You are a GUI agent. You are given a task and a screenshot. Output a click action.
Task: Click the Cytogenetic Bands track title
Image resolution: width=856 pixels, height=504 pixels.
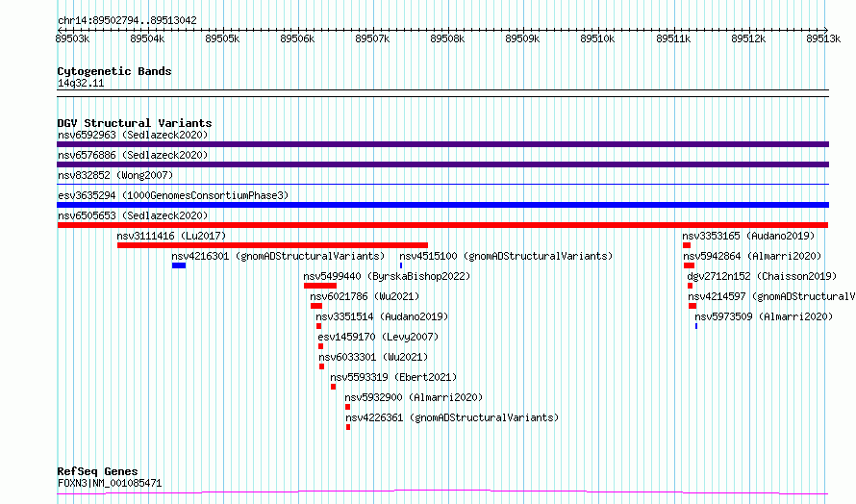[x=114, y=71]
